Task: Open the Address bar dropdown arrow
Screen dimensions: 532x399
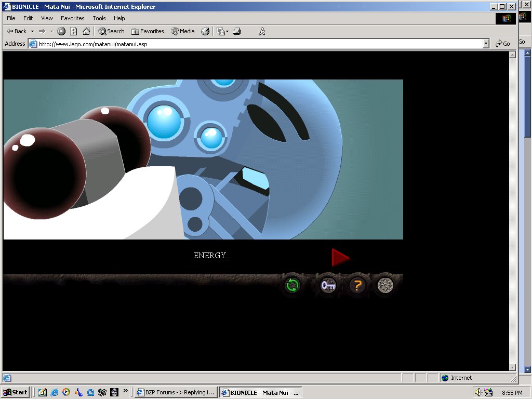Action: pos(486,44)
